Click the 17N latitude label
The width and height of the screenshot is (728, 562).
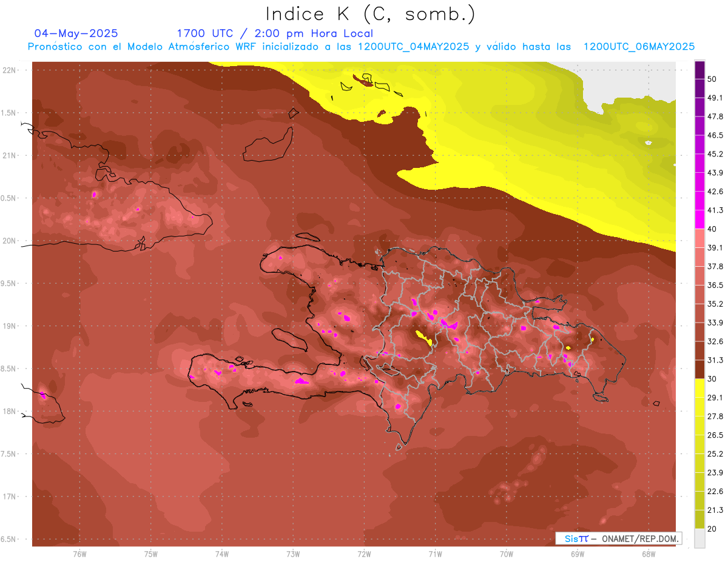pyautogui.click(x=10, y=497)
